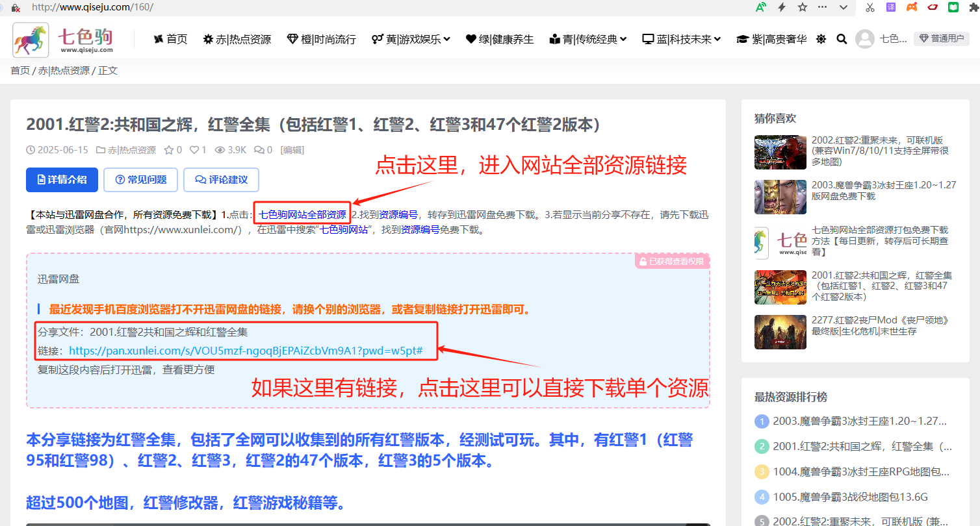This screenshot has width=980, height=526.
Task: Select the 评论建议 tab button
Action: 221,180
